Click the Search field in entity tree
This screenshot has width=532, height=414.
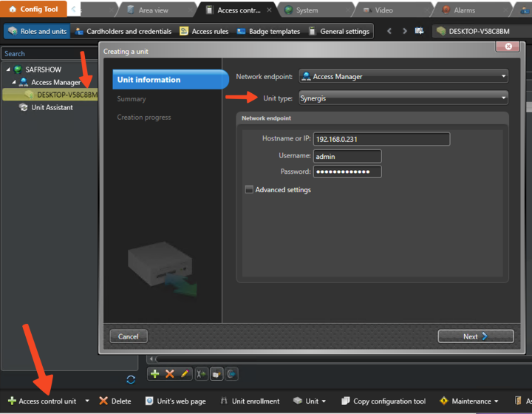[50, 54]
